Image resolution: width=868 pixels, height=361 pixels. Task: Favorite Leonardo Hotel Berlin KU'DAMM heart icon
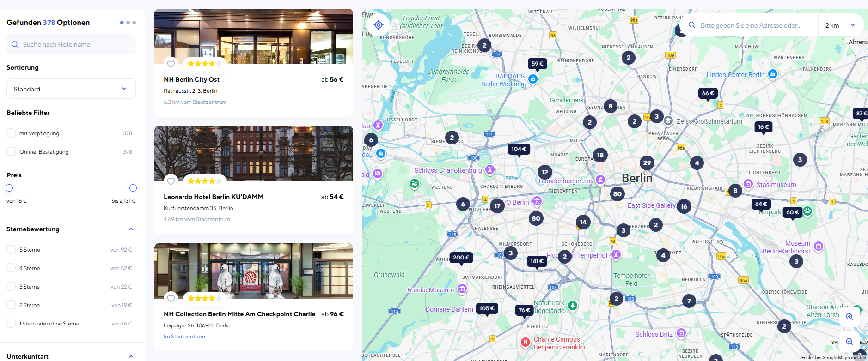tap(171, 181)
